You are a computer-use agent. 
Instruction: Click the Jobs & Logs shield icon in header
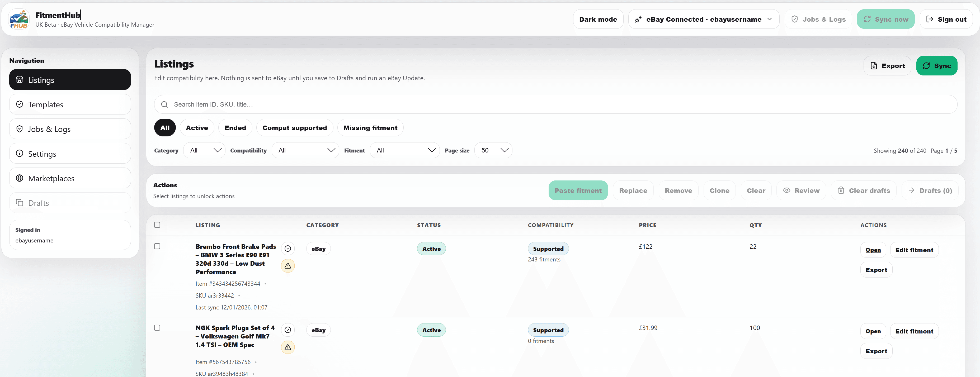(795, 19)
